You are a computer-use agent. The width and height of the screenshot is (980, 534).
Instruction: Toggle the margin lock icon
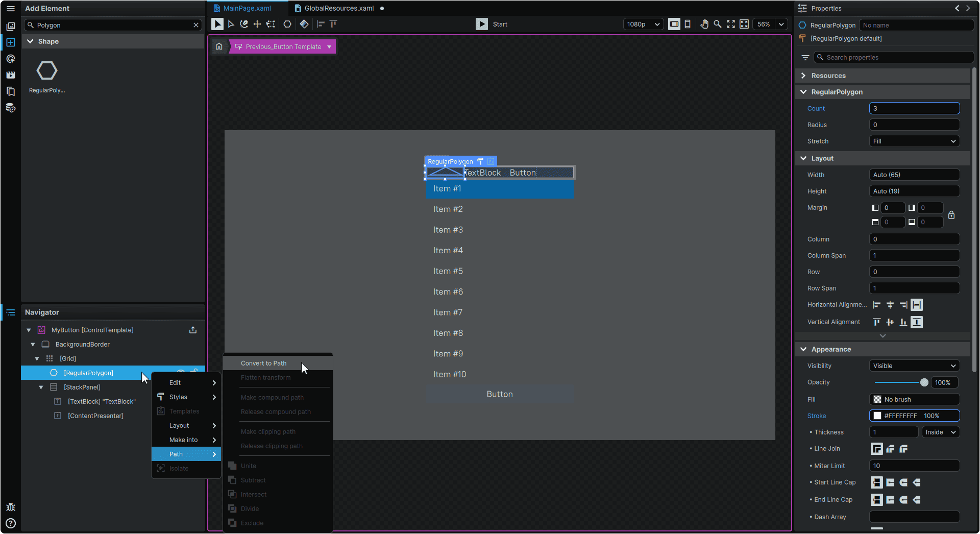pyautogui.click(x=951, y=215)
